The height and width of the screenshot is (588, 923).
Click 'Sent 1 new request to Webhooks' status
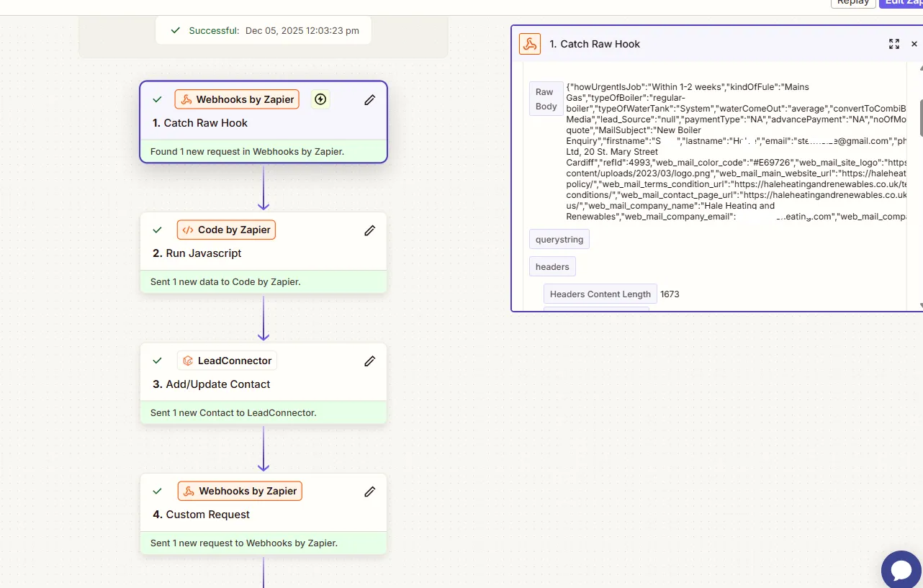tap(264, 543)
